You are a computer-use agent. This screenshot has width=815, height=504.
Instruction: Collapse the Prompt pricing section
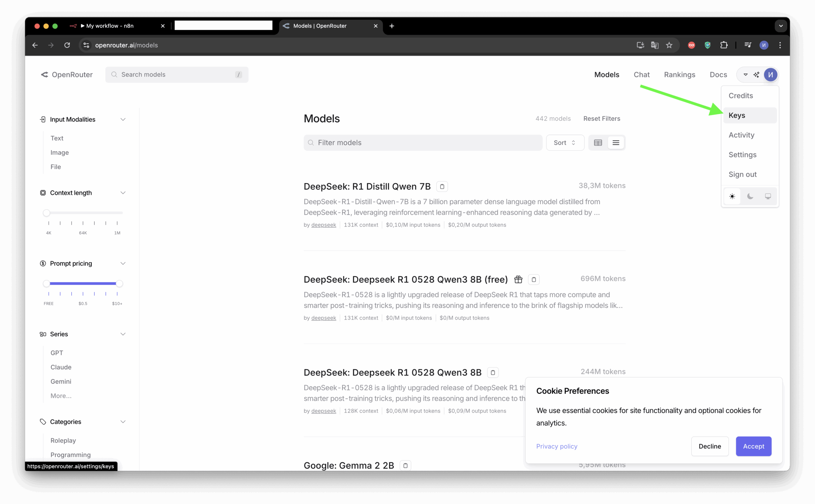click(123, 263)
